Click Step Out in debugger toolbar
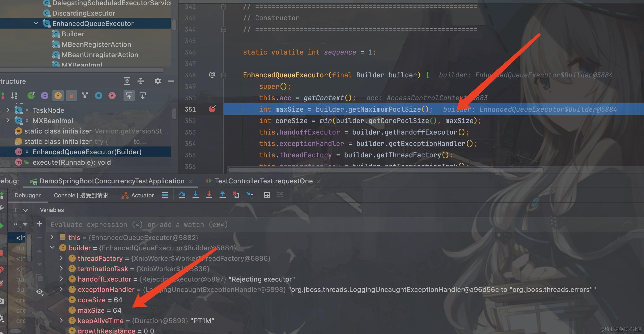The height and width of the screenshot is (334, 644). click(223, 195)
